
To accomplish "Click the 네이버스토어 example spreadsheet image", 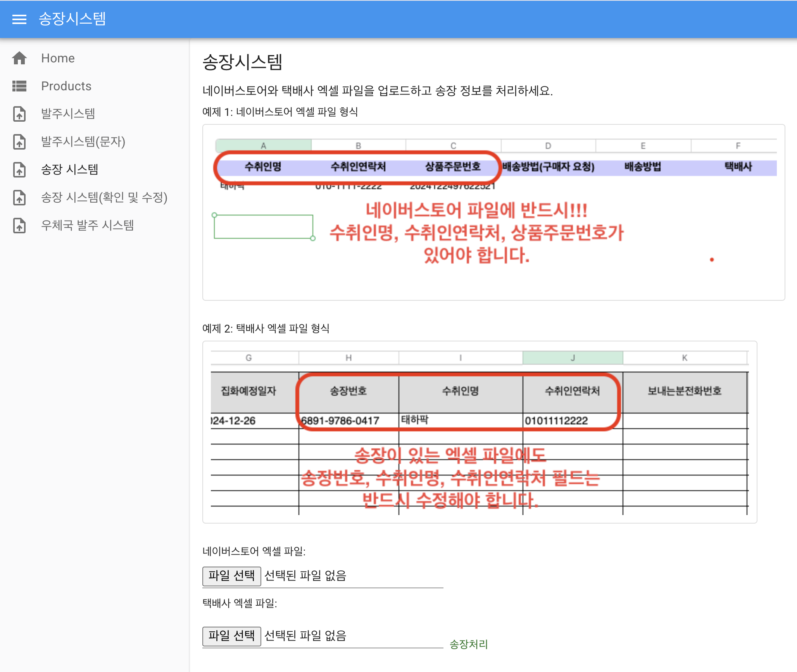I will 493,212.
